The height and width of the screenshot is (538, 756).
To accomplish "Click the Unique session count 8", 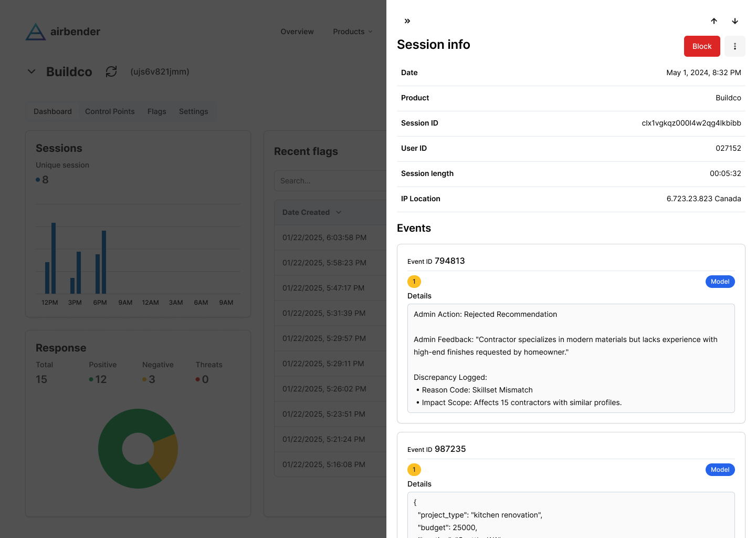I will [x=45, y=180].
